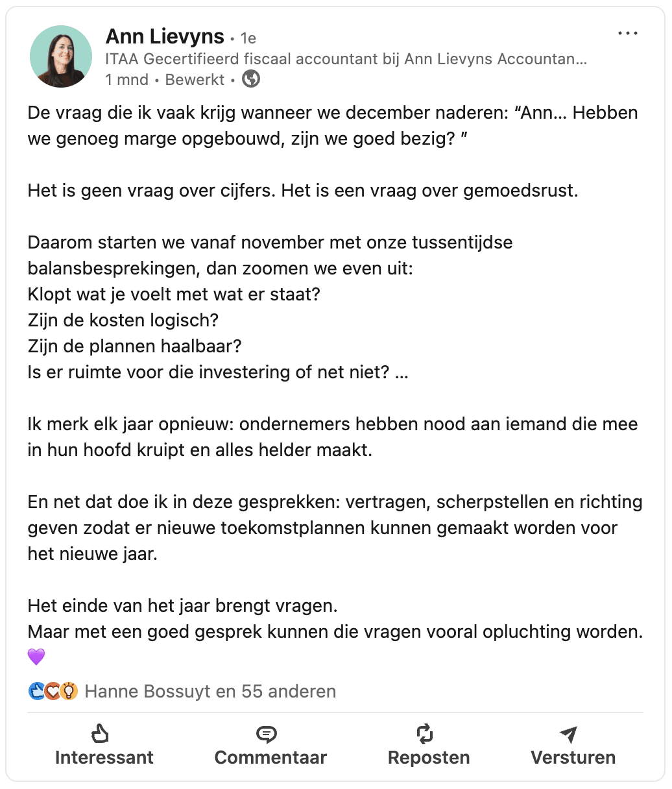Image resolution: width=672 pixels, height=789 pixels.
Task: Click the ITAA fiscaal accountant headline
Action: point(346,59)
